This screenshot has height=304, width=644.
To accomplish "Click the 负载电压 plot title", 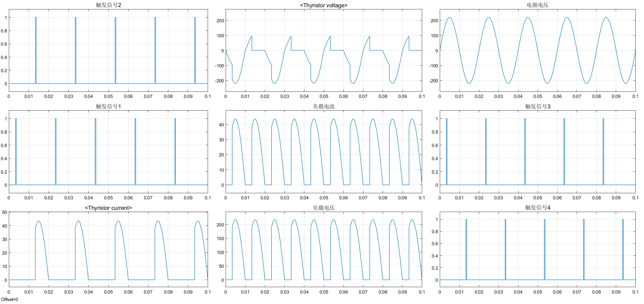I will (x=324, y=208).
